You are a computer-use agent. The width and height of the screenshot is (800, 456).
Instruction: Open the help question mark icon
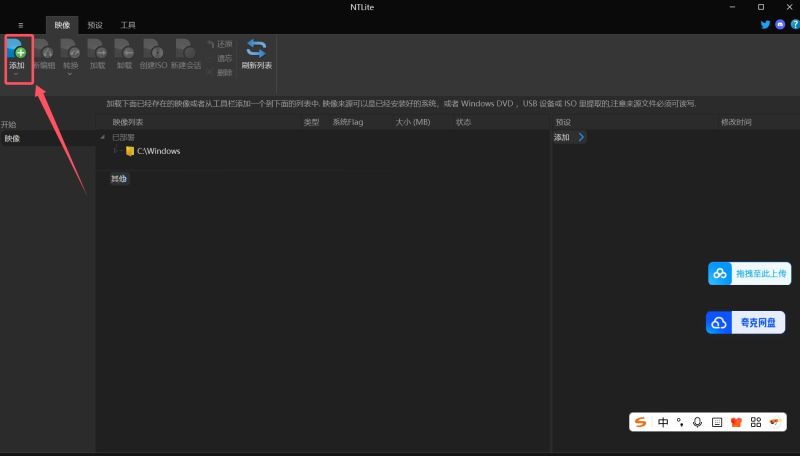click(795, 24)
